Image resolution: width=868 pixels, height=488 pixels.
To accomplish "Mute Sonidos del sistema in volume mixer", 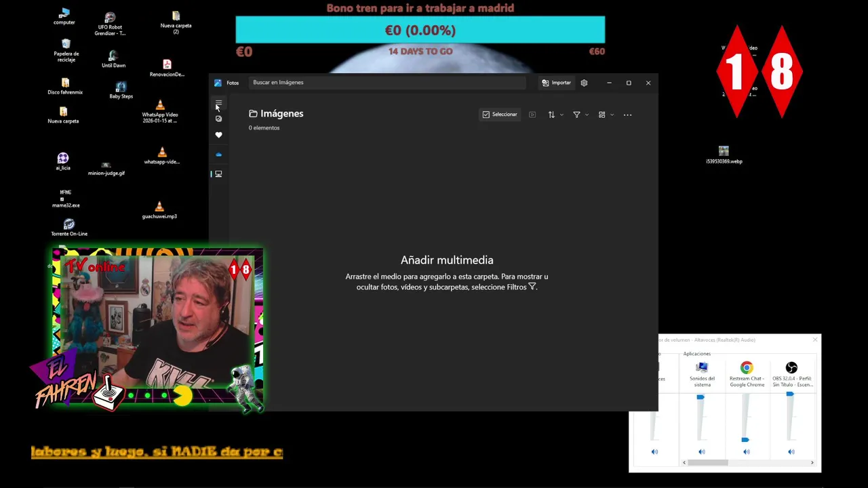I will coord(702,451).
